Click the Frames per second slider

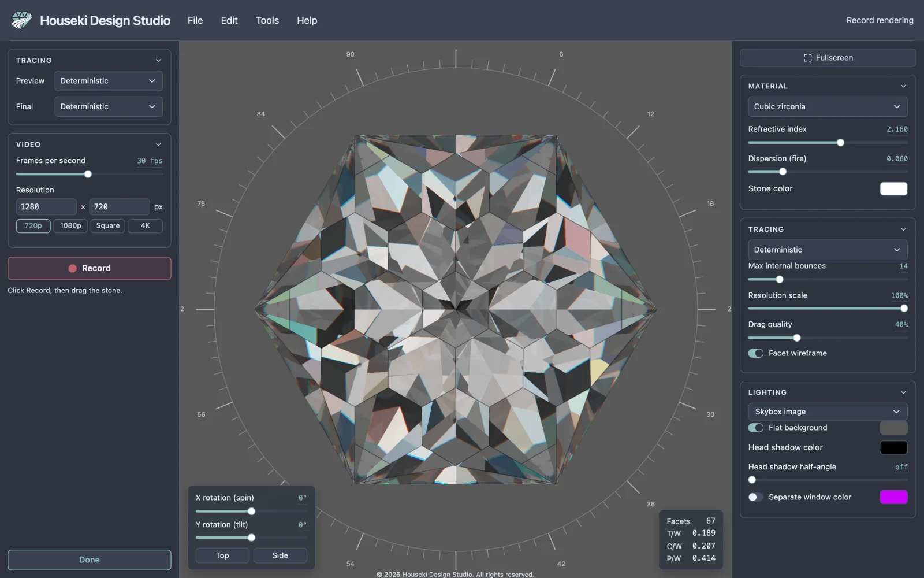(x=90, y=174)
